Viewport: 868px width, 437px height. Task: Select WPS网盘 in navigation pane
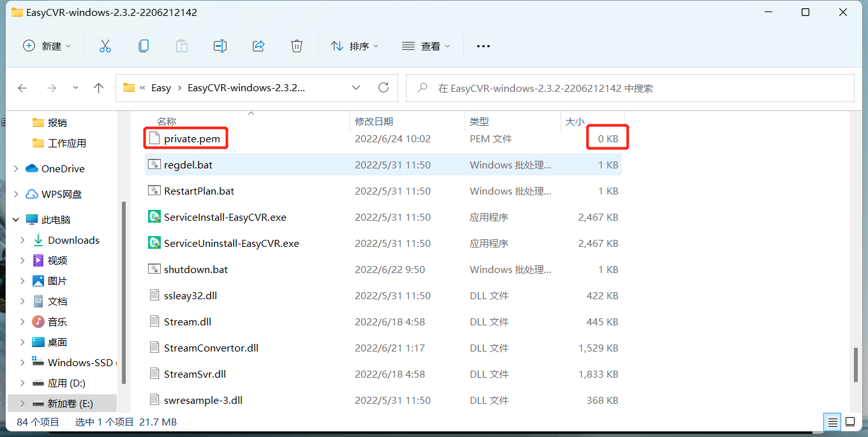[x=62, y=194]
